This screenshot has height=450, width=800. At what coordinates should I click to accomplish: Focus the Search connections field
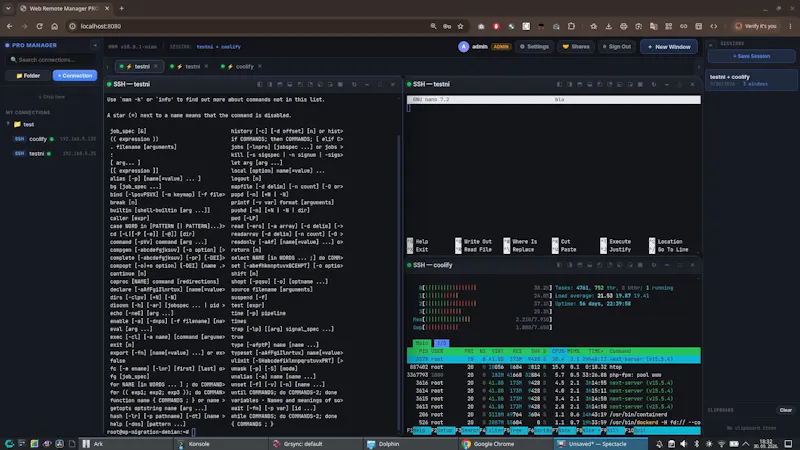pos(51,60)
